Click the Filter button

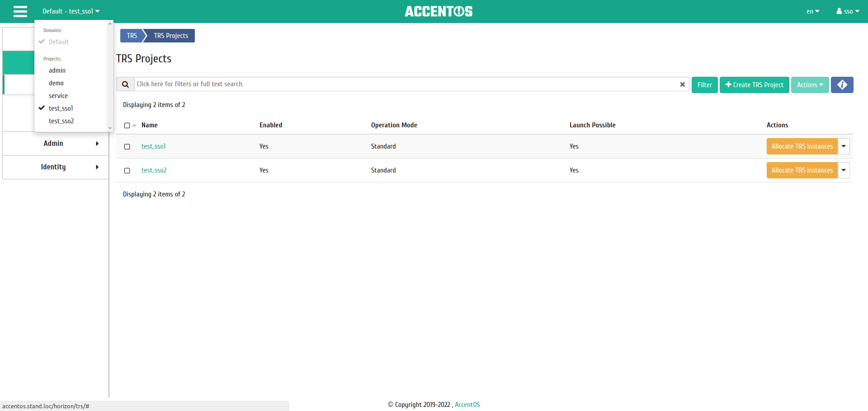click(704, 85)
